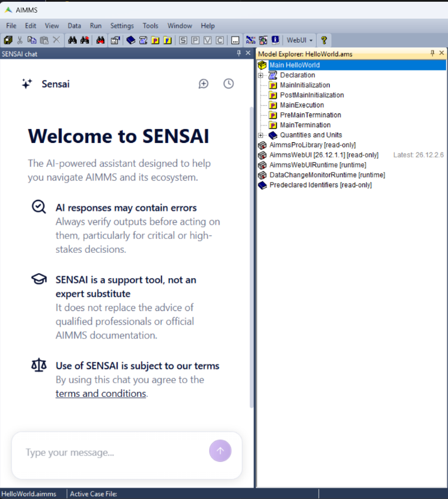Click the blue info toolbar icon
This screenshot has height=499, width=448.
pos(275,40)
